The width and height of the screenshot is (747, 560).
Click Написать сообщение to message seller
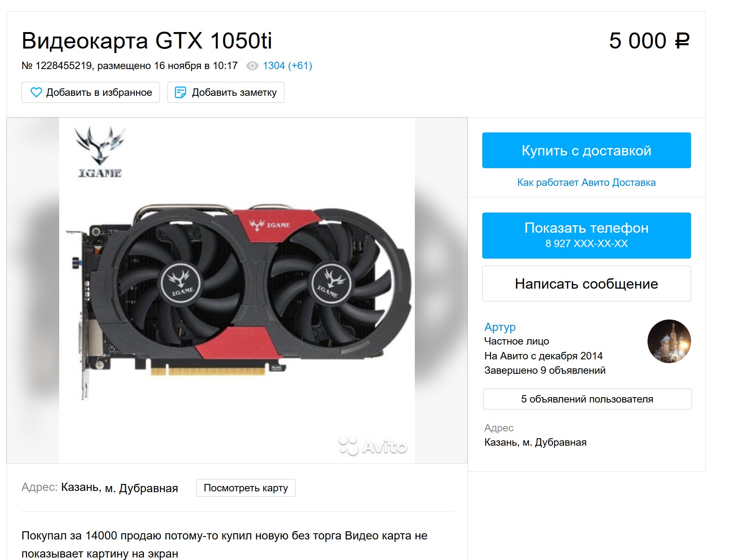point(586,284)
